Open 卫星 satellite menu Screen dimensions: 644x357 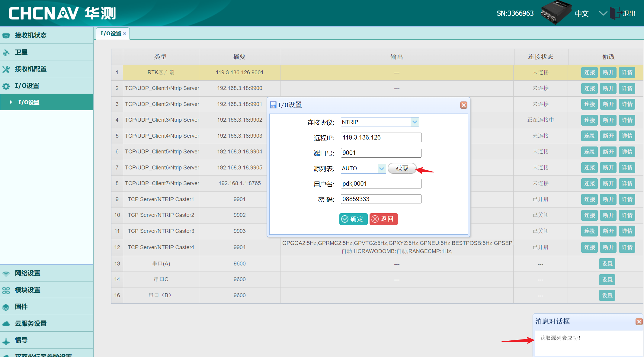point(46,52)
